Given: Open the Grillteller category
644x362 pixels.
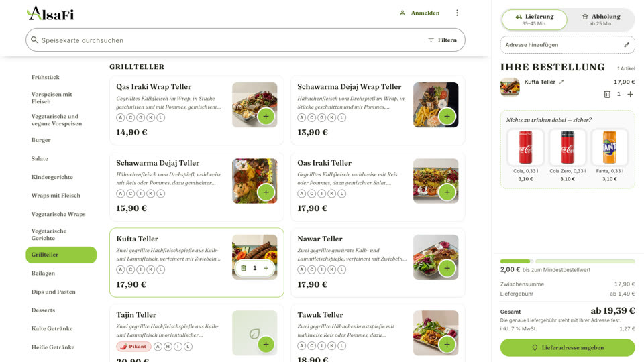Looking at the screenshot, I should tap(61, 255).
